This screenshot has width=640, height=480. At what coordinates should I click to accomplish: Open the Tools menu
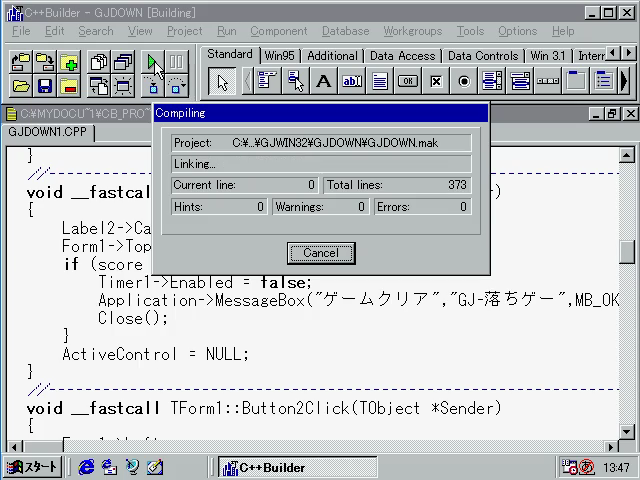coord(470,31)
